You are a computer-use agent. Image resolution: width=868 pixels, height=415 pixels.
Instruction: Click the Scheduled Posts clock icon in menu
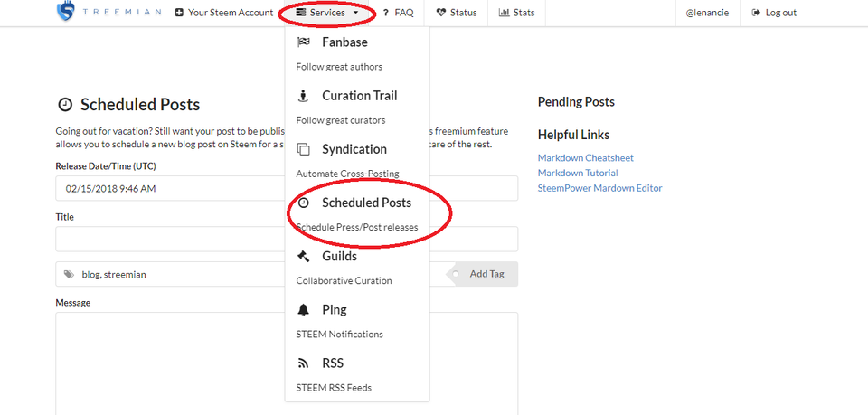(303, 203)
